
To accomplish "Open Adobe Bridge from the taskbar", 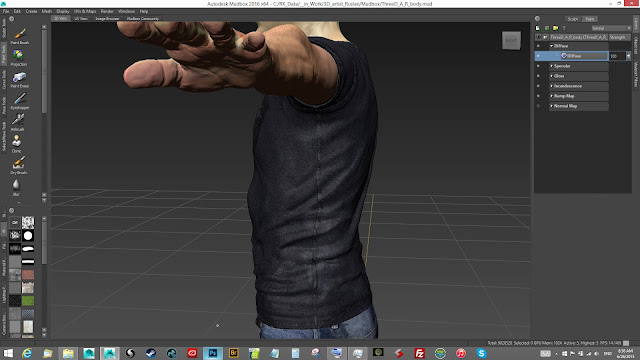I will (x=233, y=353).
